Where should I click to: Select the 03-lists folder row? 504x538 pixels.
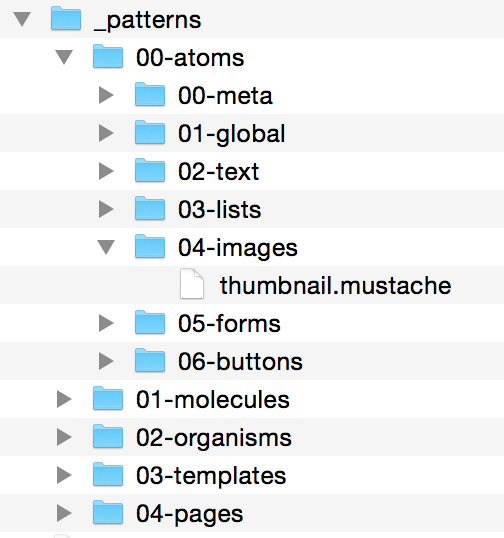[x=252, y=209]
